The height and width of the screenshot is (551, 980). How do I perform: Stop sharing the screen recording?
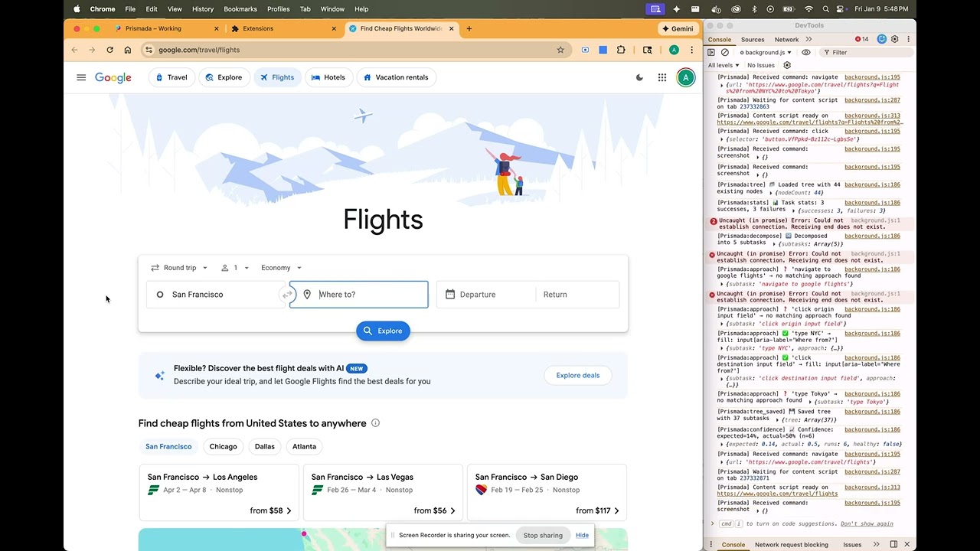coord(543,535)
